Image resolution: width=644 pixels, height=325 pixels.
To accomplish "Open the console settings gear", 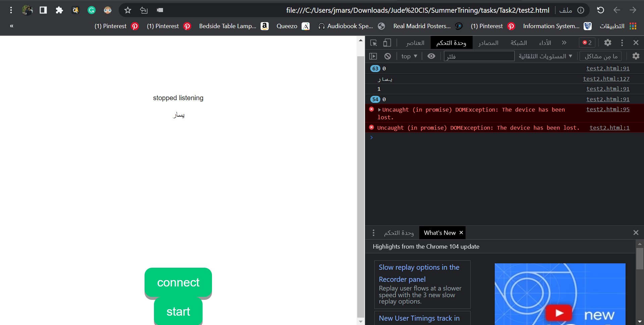I will [636, 56].
